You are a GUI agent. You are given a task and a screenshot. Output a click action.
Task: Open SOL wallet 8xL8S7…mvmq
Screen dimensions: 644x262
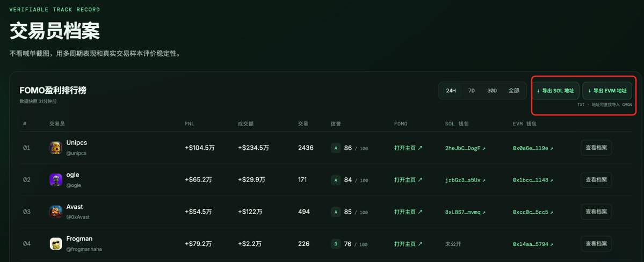(x=465, y=212)
